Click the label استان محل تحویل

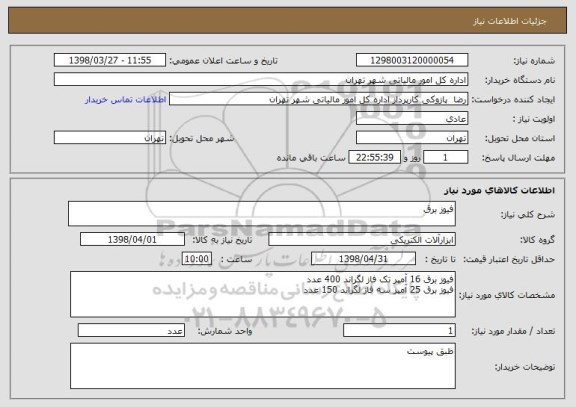pos(520,138)
